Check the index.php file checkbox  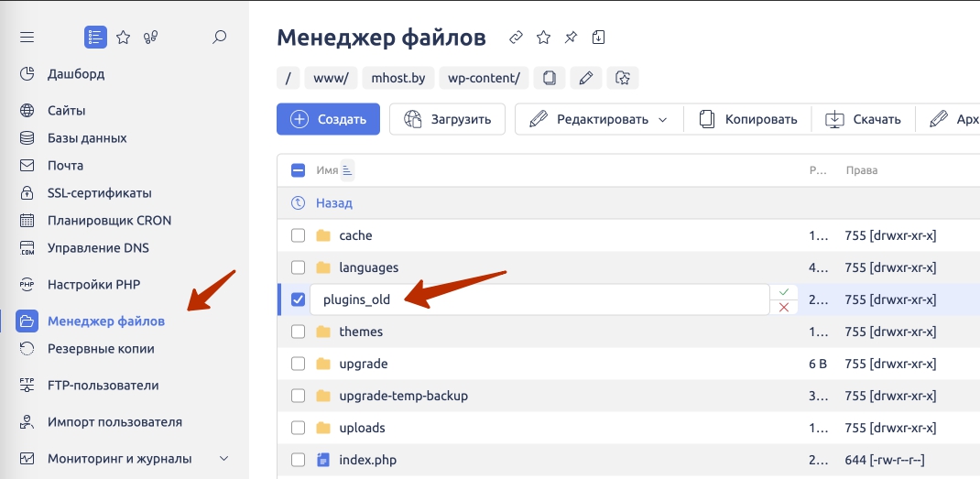click(x=299, y=461)
